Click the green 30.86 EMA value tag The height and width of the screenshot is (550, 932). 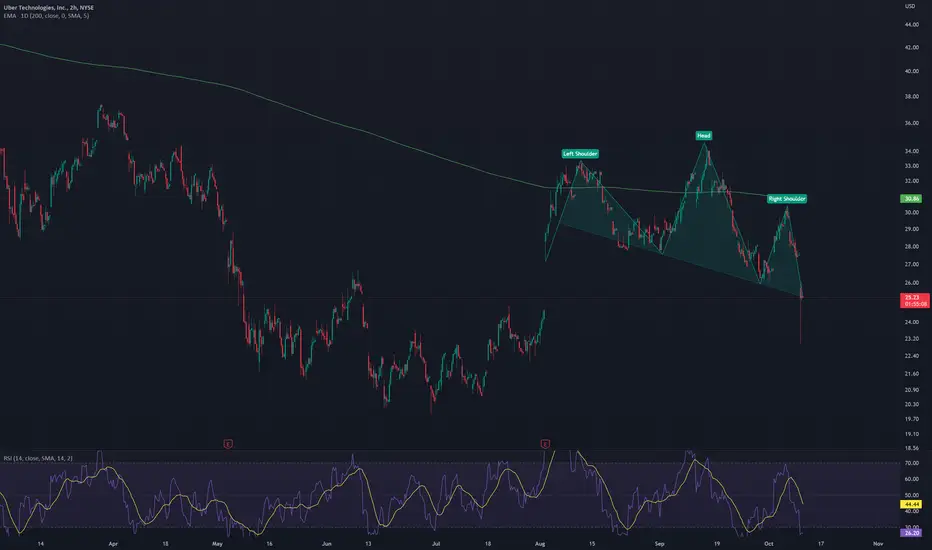[911, 199]
